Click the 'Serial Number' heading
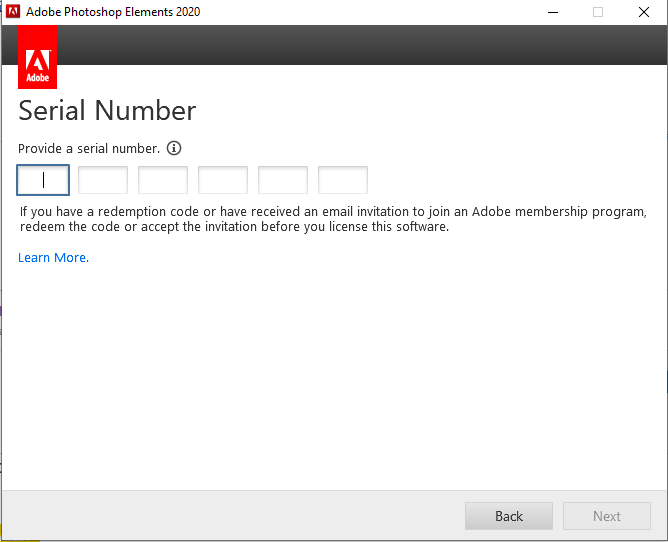 [x=107, y=110]
